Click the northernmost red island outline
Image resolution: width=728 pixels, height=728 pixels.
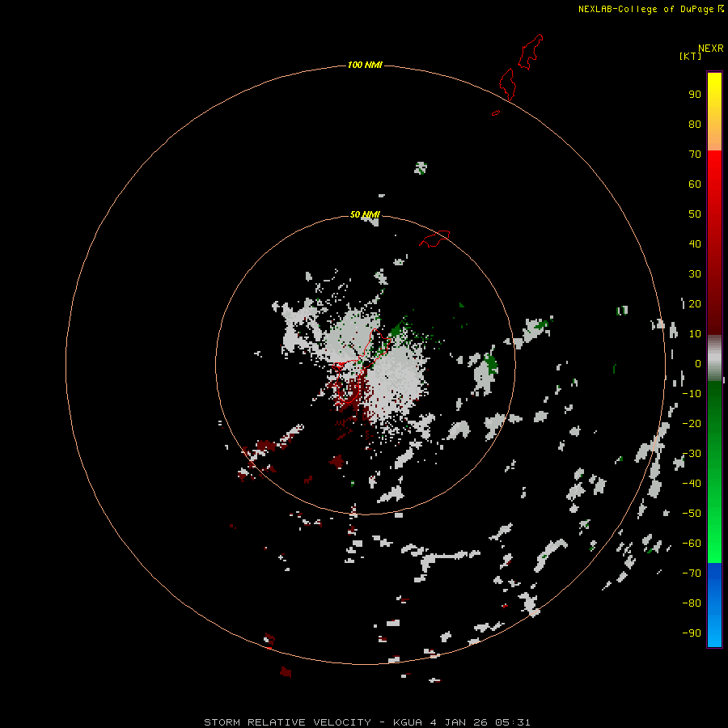(530, 52)
